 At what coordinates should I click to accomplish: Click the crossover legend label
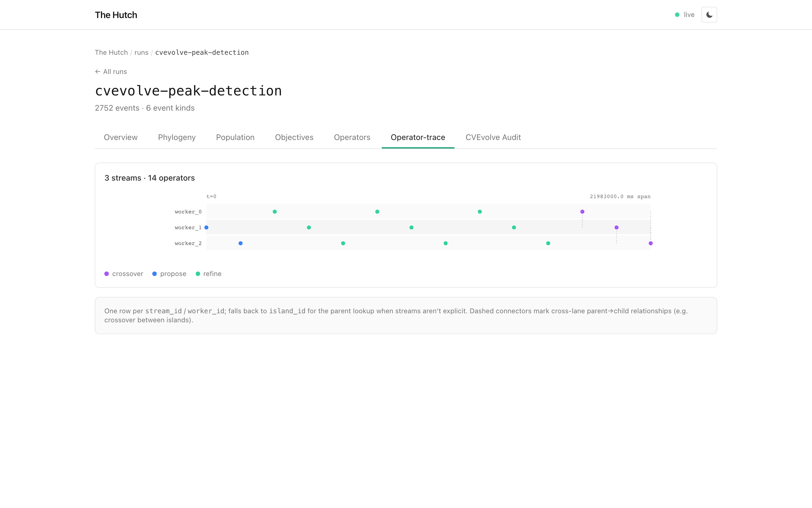point(127,274)
